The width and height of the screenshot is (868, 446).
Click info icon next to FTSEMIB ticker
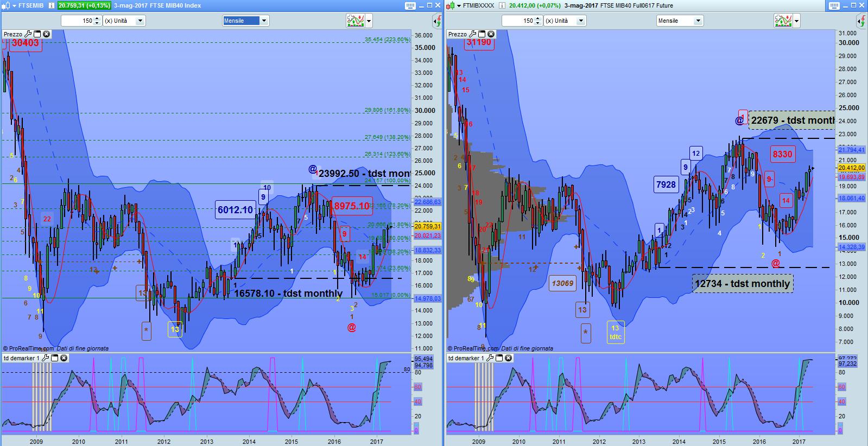click(50, 5)
